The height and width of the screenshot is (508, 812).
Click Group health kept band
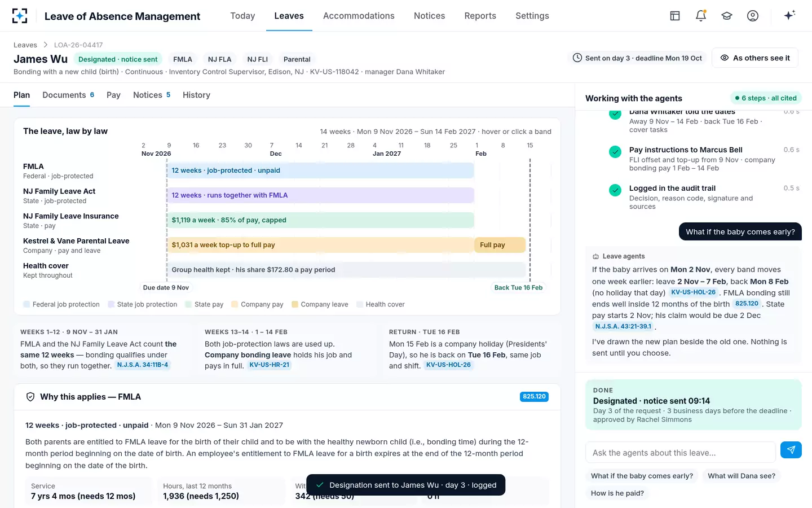pyautogui.click(x=346, y=270)
